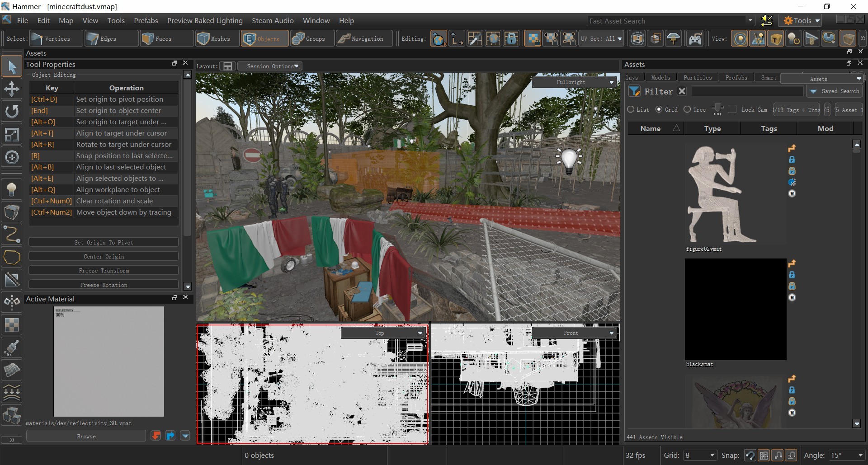Image resolution: width=868 pixels, height=465 pixels.
Task: Switch selection mode to Vertices
Action: tap(56, 39)
